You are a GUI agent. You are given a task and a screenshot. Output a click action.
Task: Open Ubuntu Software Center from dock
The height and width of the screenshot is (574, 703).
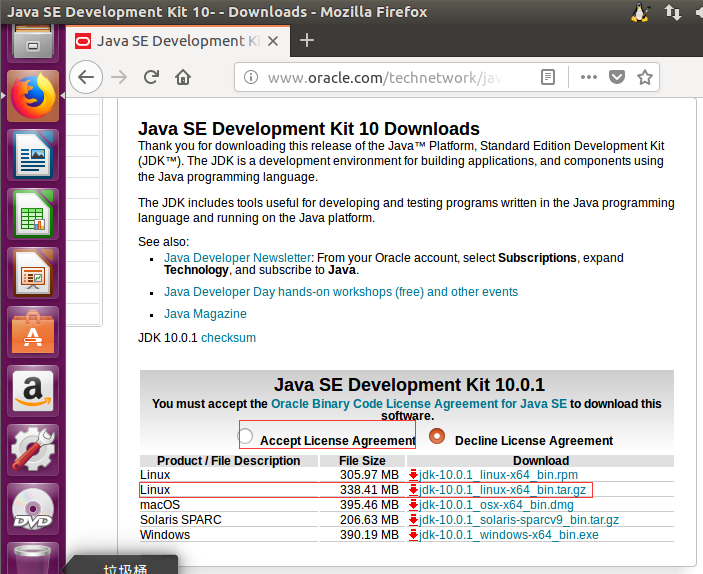pos(33,332)
